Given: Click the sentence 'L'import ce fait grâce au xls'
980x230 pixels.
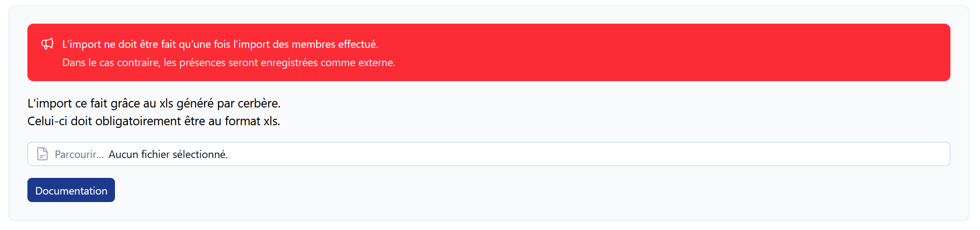Looking at the screenshot, I should click(154, 103).
